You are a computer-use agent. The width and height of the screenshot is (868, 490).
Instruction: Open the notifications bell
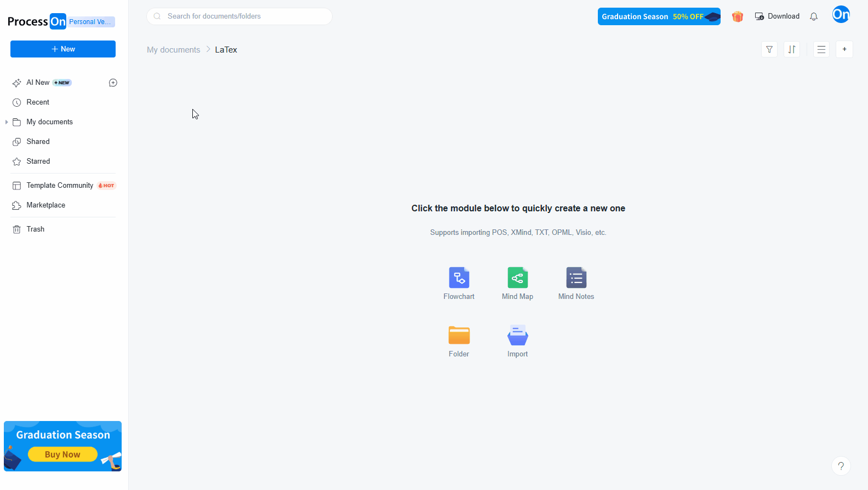click(x=814, y=16)
